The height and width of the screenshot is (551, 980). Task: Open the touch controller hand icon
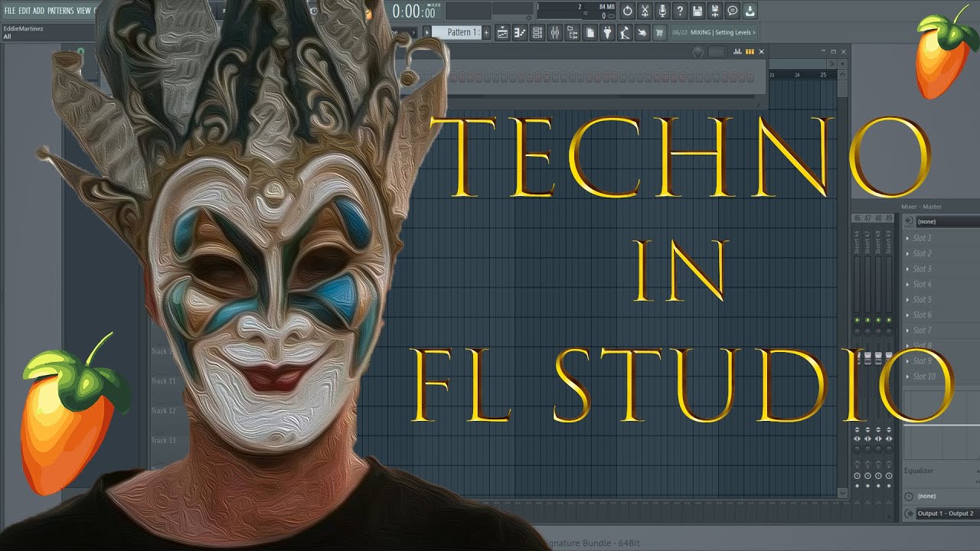642,32
